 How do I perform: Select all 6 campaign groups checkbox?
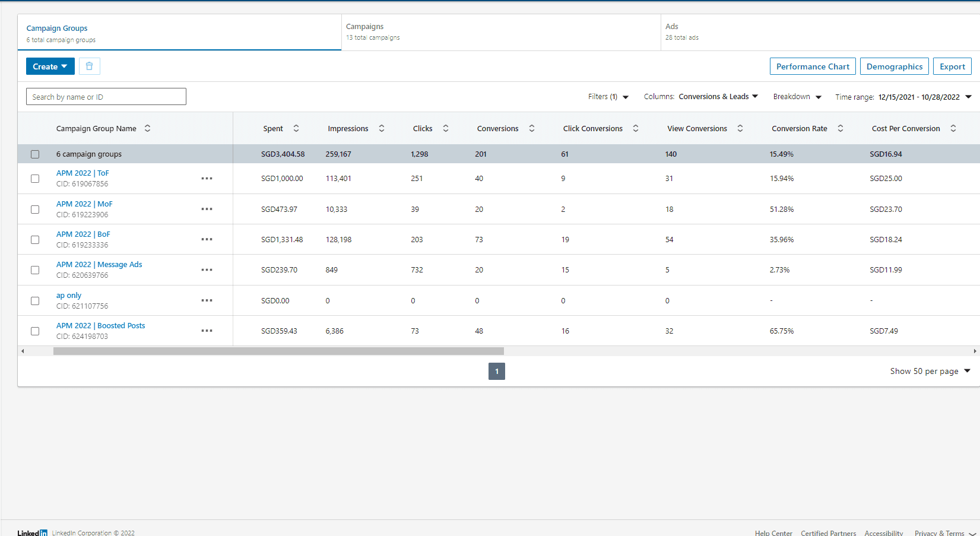pyautogui.click(x=35, y=154)
